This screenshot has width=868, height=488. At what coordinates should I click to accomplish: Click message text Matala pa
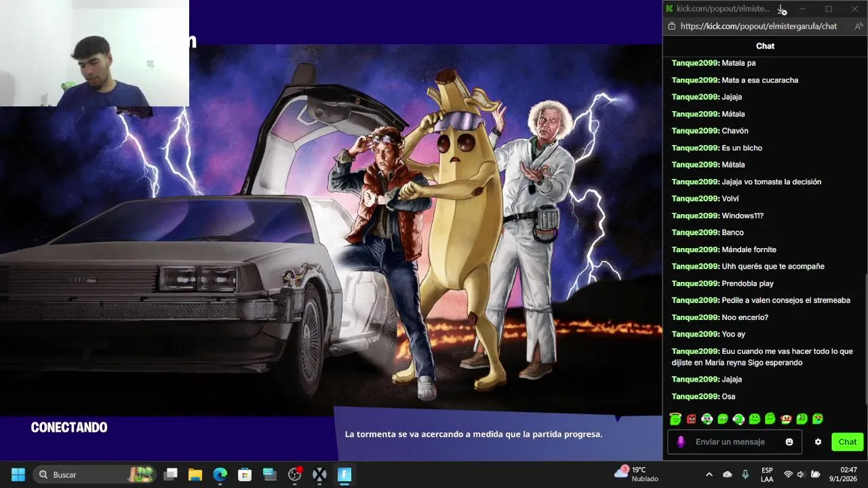point(738,63)
